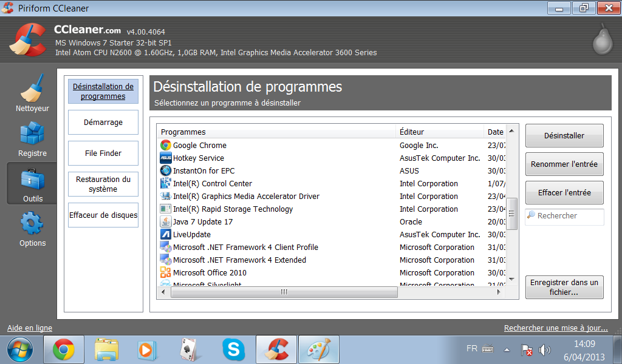Screen dimensions: 622x364
Task: Launch Chrome from the taskbar
Action: 63,349
